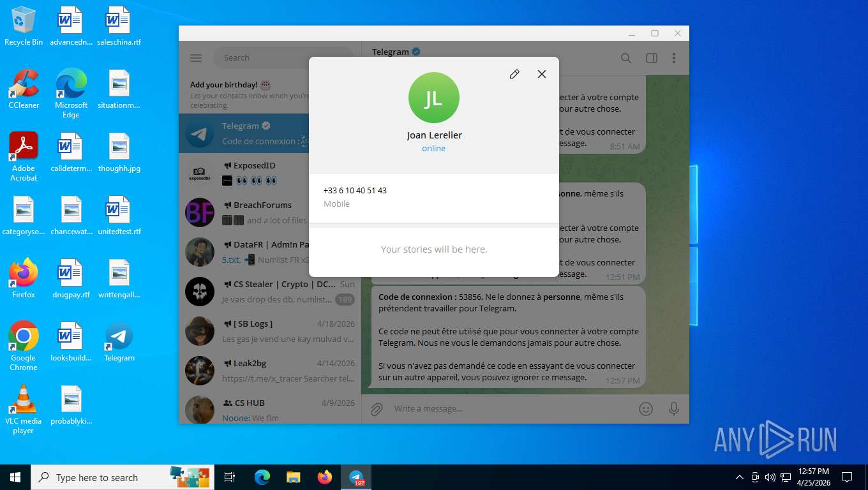Click the volume speaker tray icon
This screenshot has height=490, width=868.
[x=770, y=477]
